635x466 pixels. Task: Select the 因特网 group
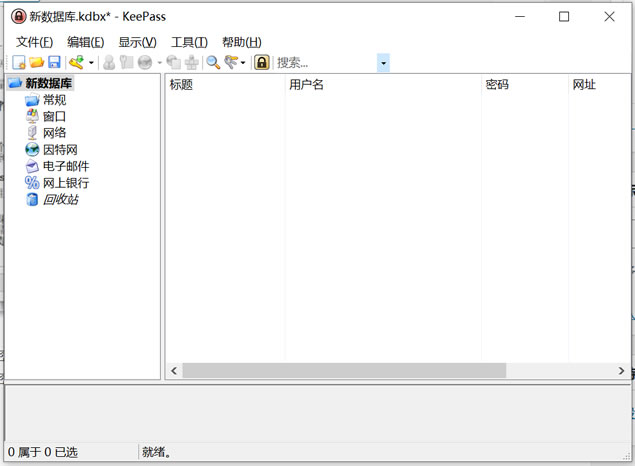[60, 150]
